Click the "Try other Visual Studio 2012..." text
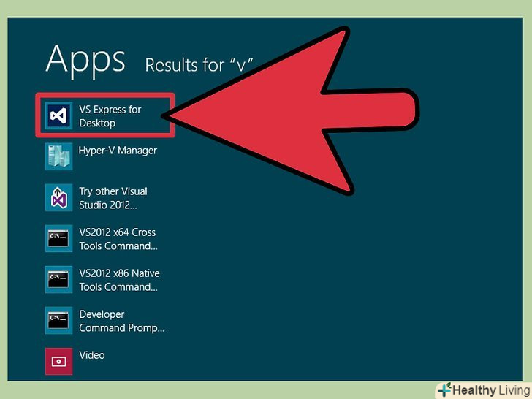The width and height of the screenshot is (532, 399). pos(113,198)
